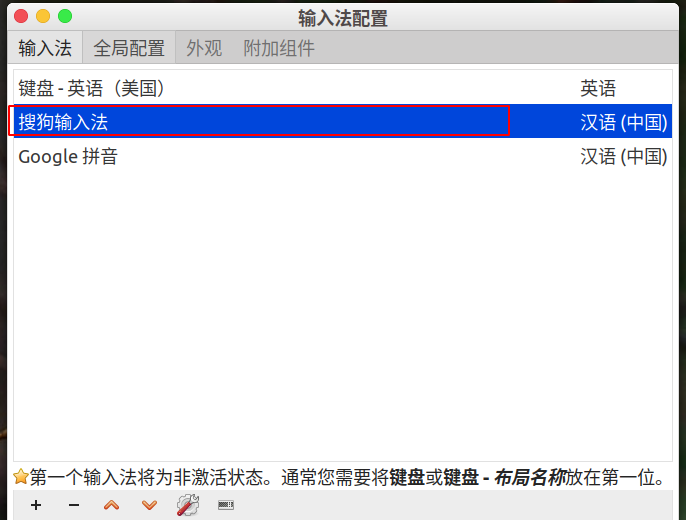The height and width of the screenshot is (520, 686).
Task: Remove selected input method with minus icon
Action: [x=74, y=506]
